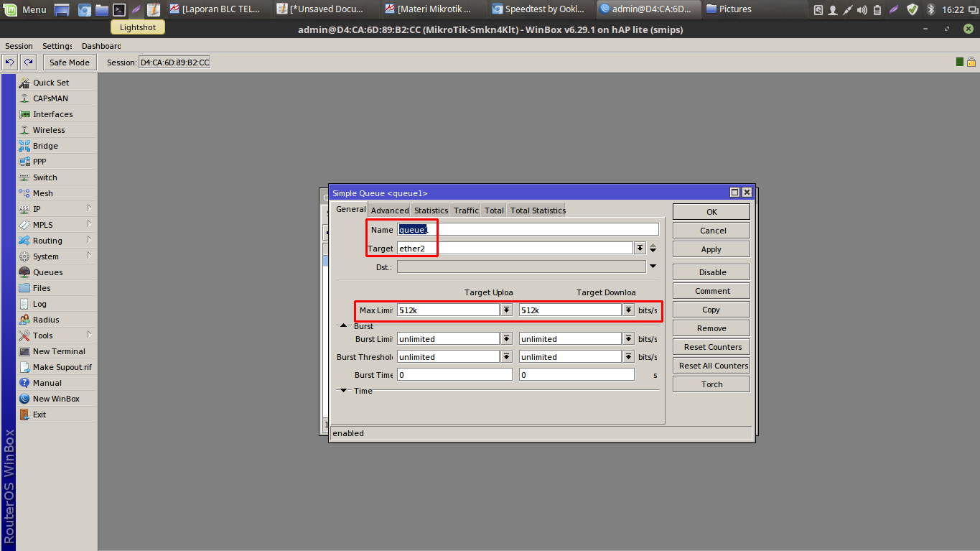Open file manager launcher in top panel

(102, 9)
